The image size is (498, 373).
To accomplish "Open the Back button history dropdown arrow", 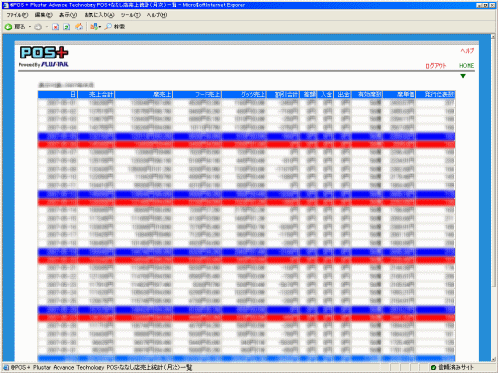I will 30,27.
